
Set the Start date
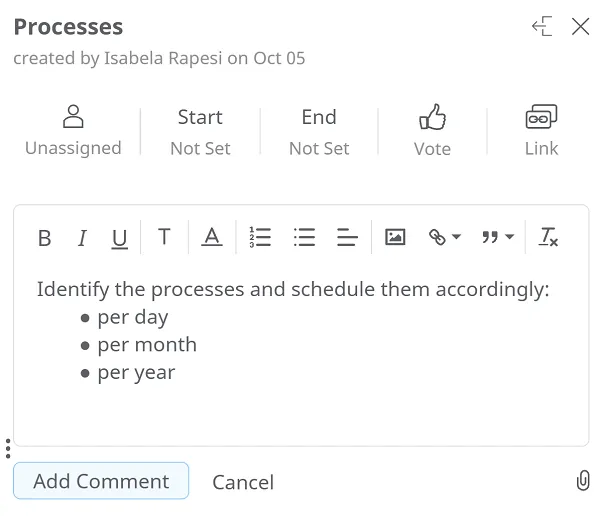(200, 132)
